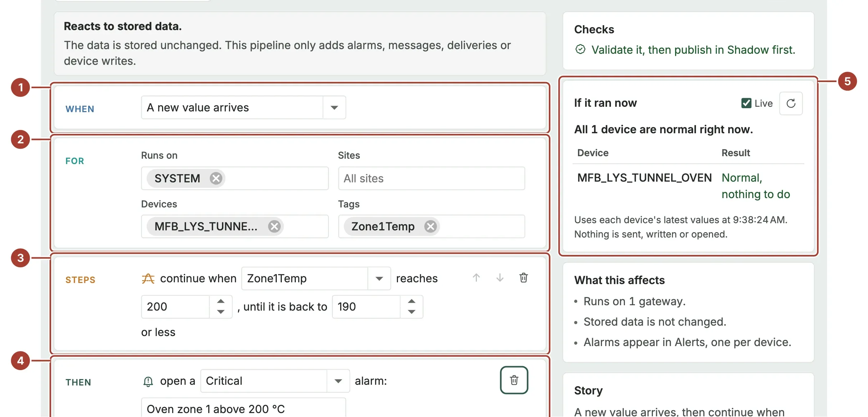Click the Tags field area

point(431,226)
